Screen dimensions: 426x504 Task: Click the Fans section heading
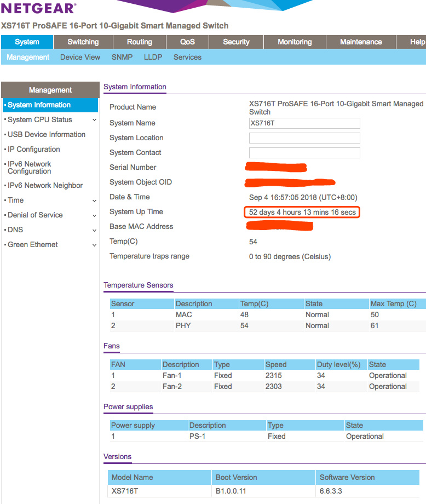click(112, 346)
